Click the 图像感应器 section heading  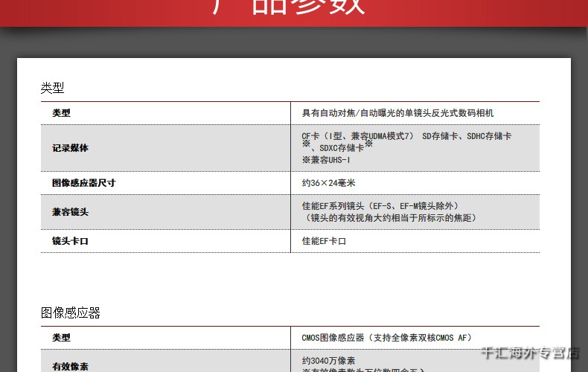[70, 313]
